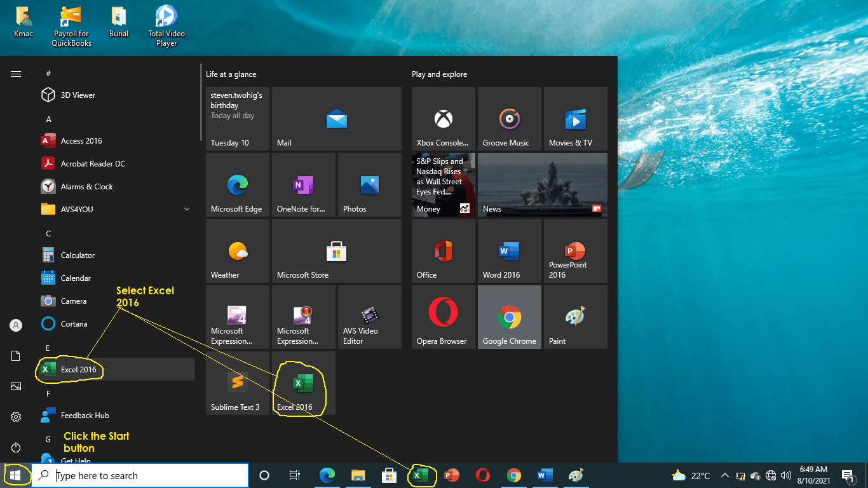This screenshot has height=488, width=868.
Task: Expand the AVS4YOU folder in app list
Action: click(187, 209)
